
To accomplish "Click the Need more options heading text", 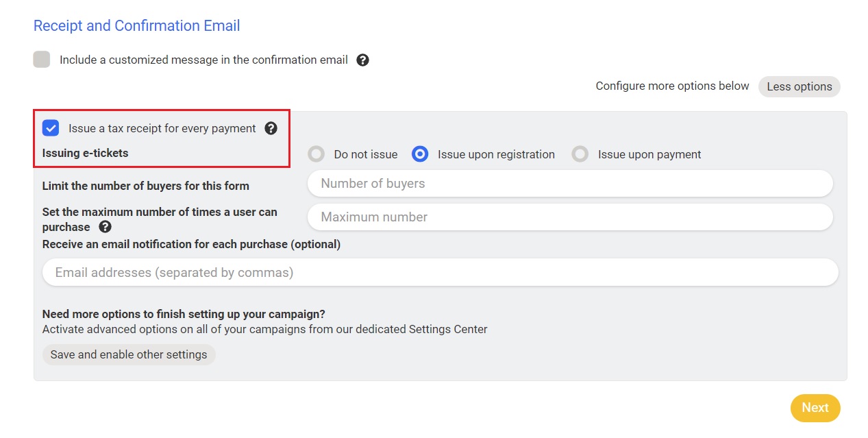I will coord(184,314).
